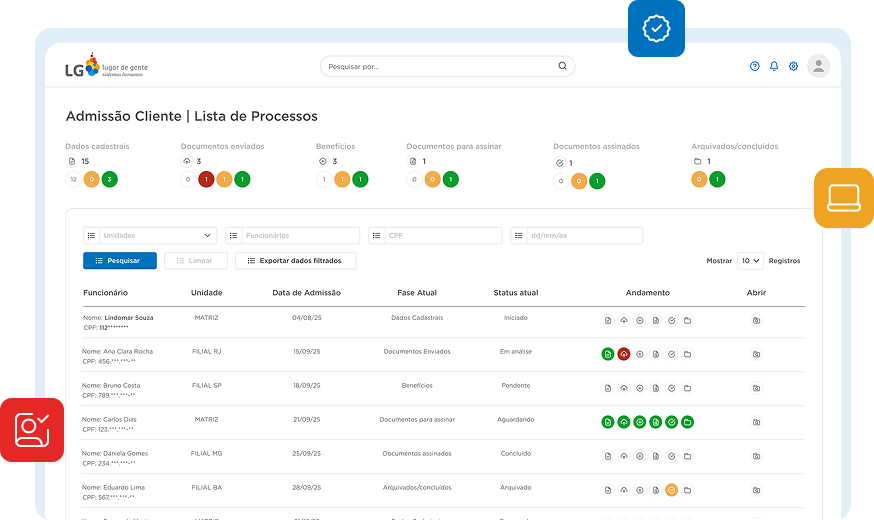Sort by the Data de Admissão column
This screenshot has height=520, width=874.
pyautogui.click(x=306, y=293)
